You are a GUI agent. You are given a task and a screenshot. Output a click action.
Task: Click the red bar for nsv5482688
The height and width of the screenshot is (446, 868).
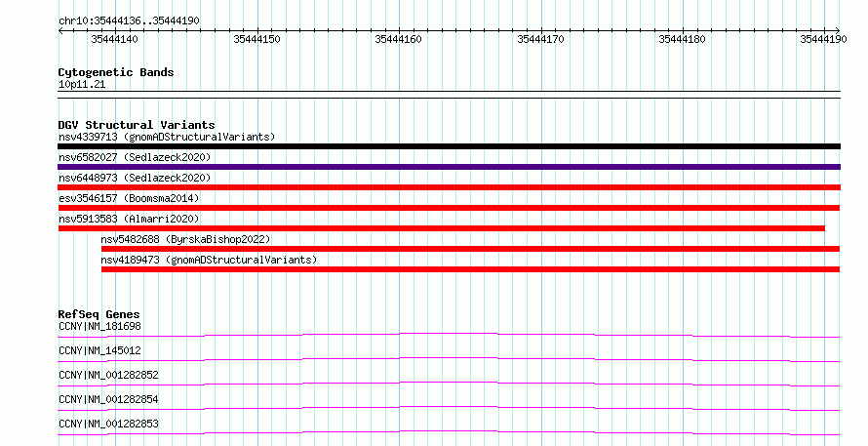tap(470, 249)
